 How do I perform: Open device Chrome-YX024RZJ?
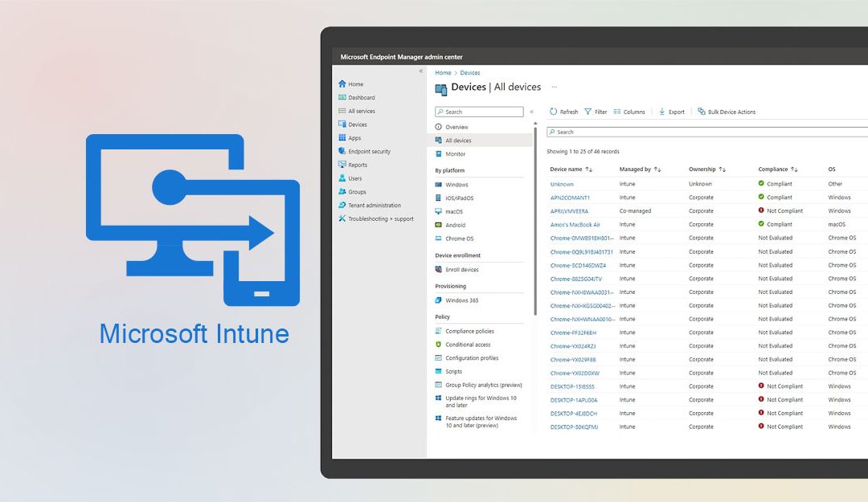point(573,346)
